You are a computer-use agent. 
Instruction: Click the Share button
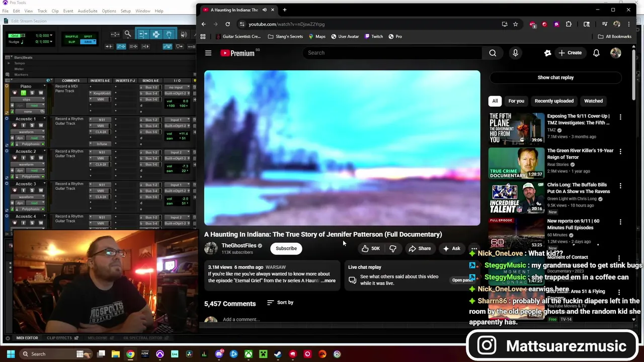(x=420, y=248)
